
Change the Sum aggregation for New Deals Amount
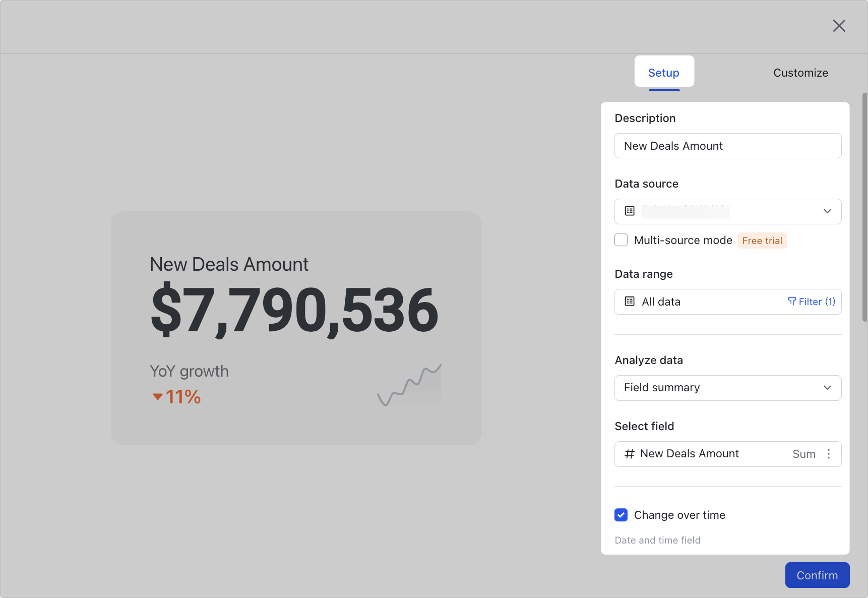click(x=804, y=454)
